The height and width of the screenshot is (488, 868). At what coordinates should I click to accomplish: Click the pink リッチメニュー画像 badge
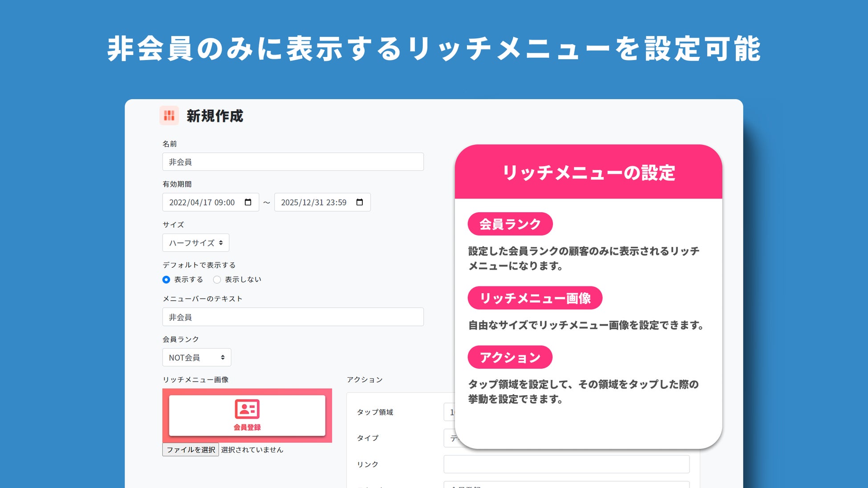[535, 298]
